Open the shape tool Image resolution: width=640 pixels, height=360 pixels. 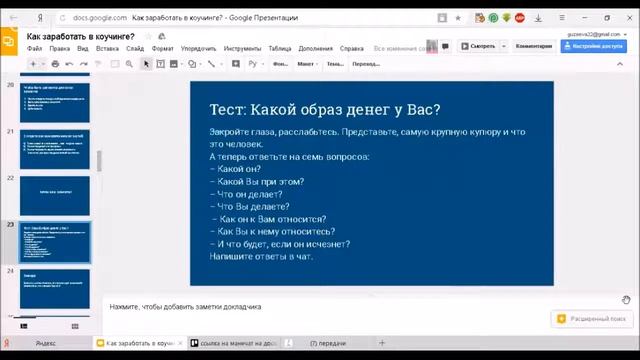click(192, 64)
